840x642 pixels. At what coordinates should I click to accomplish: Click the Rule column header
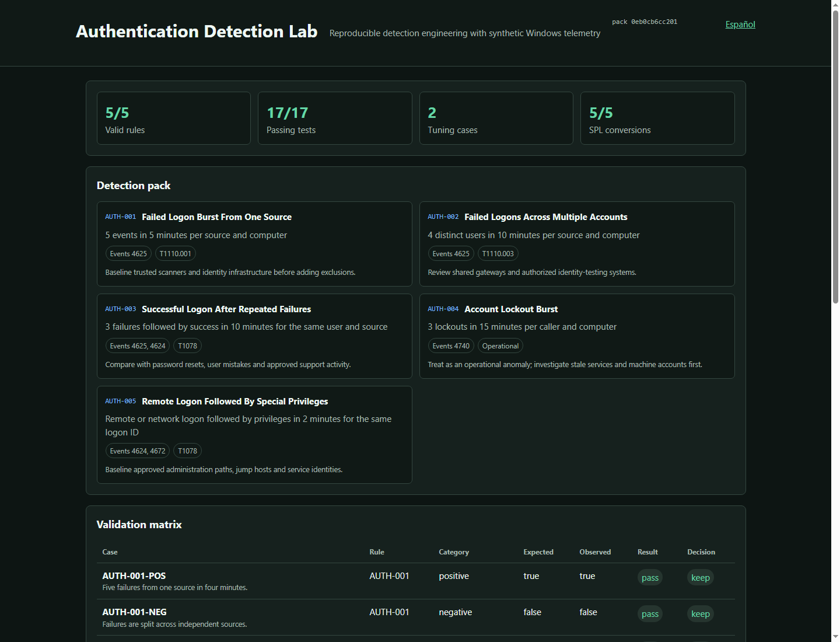pyautogui.click(x=377, y=552)
